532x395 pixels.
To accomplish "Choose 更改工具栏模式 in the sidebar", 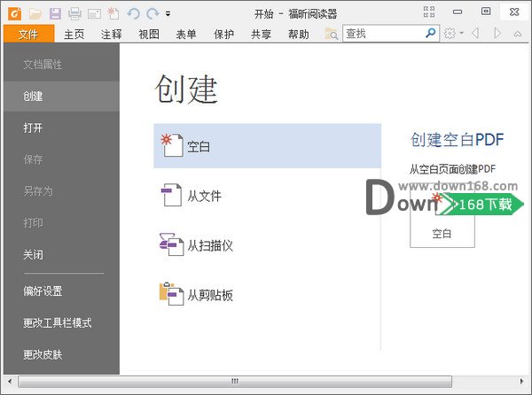I will click(x=61, y=323).
